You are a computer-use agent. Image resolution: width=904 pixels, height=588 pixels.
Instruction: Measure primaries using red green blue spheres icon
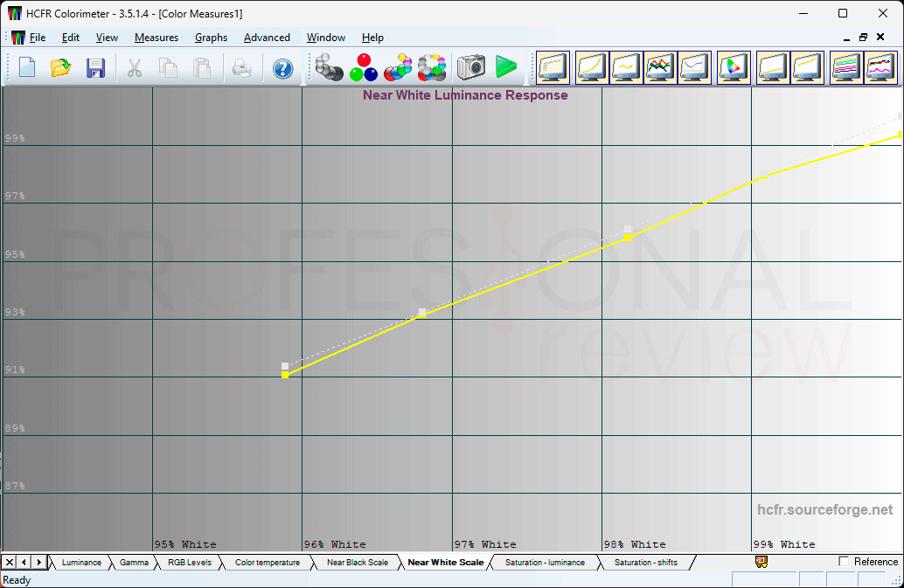pos(364,67)
